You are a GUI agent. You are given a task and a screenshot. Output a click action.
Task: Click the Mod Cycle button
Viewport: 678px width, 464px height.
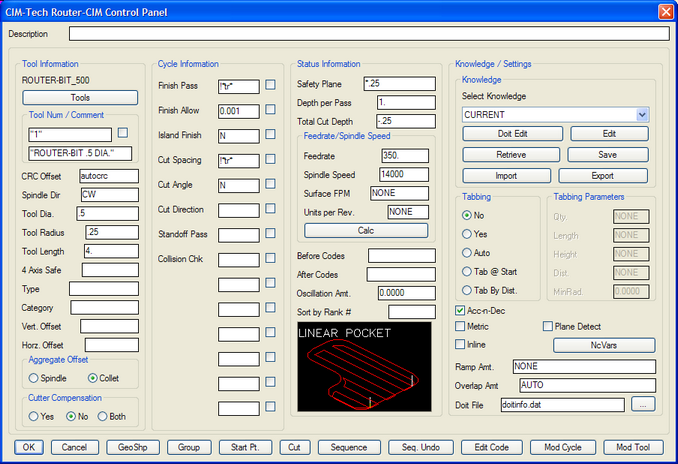coord(563,447)
